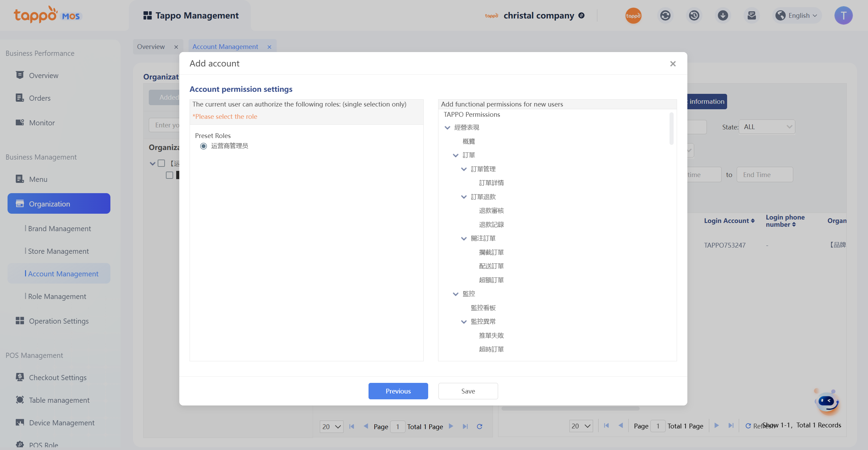Check the nested organization tree checkbox

tap(169, 175)
